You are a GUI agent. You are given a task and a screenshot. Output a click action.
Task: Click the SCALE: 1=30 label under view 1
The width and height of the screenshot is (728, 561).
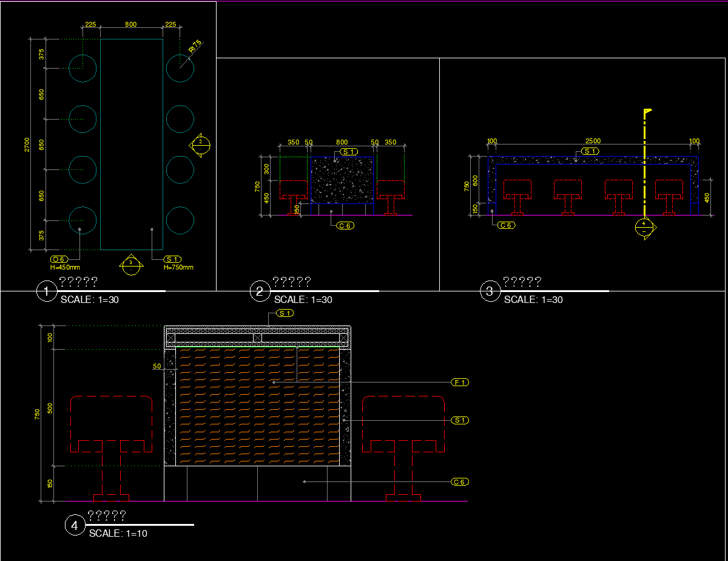coord(89,300)
